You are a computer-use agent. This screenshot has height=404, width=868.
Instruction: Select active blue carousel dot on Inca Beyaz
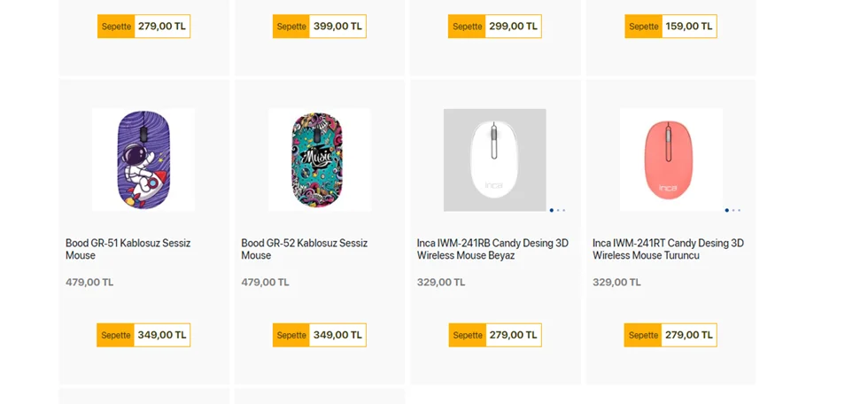coord(551,210)
